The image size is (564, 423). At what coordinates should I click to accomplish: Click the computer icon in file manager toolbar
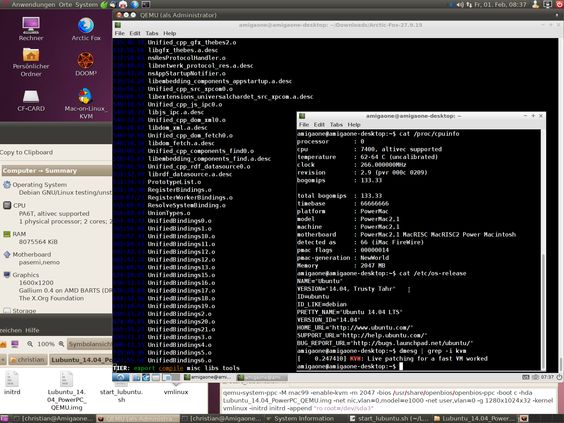click(15, 344)
